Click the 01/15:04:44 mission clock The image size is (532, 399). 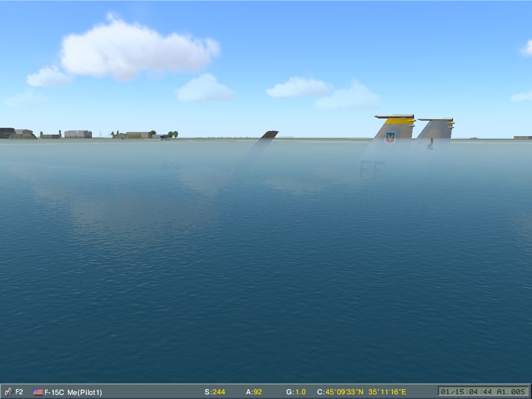(x=467, y=392)
